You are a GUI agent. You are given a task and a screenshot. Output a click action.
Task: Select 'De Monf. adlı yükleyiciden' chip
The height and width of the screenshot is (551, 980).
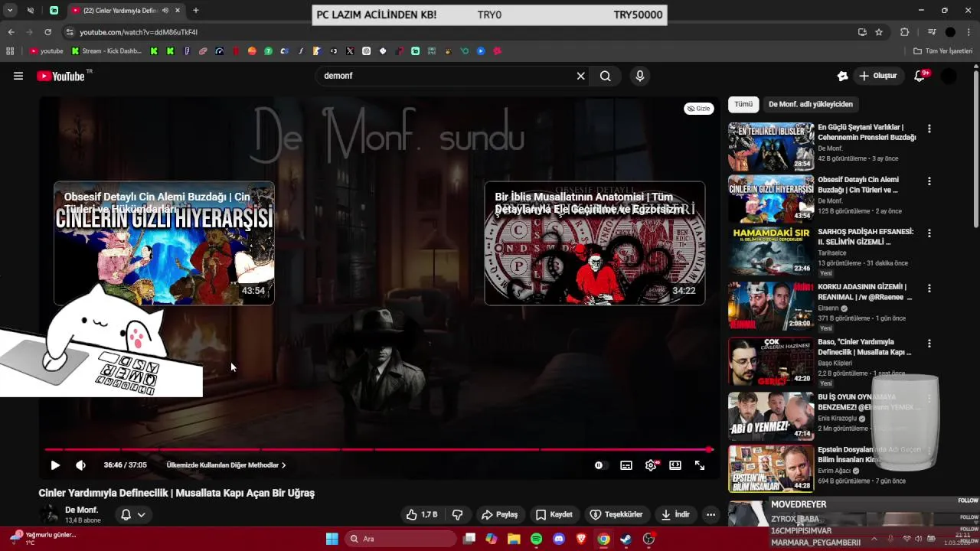[x=811, y=104]
